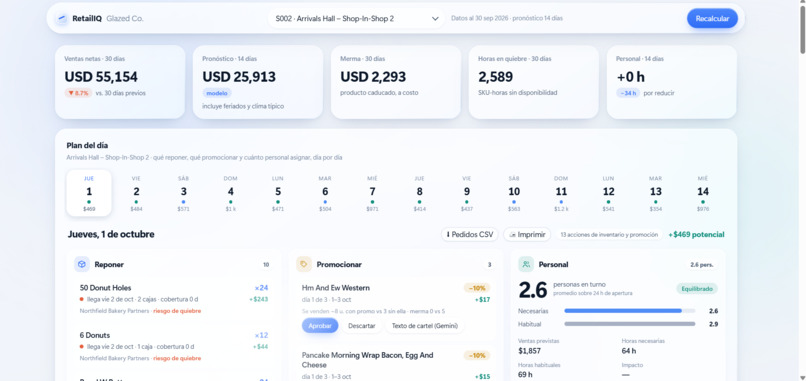Click Horas habituales 69 h value

pyautogui.click(x=525, y=374)
